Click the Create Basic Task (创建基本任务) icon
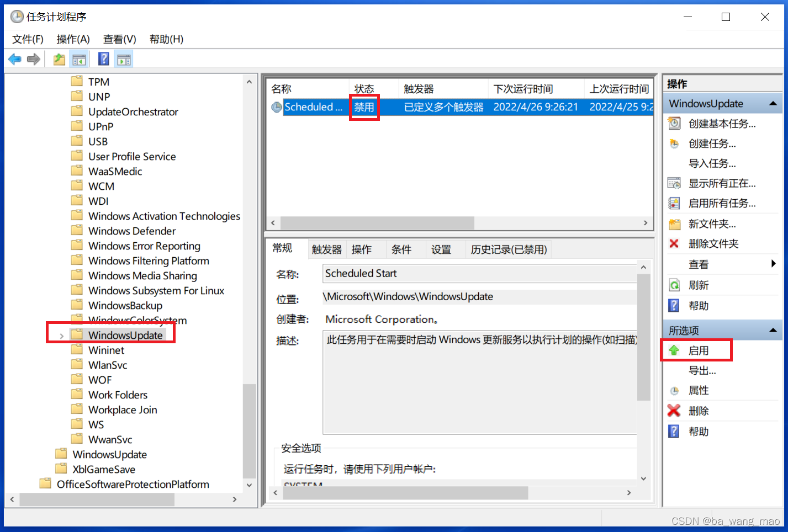This screenshot has height=532, width=788. 674,124
